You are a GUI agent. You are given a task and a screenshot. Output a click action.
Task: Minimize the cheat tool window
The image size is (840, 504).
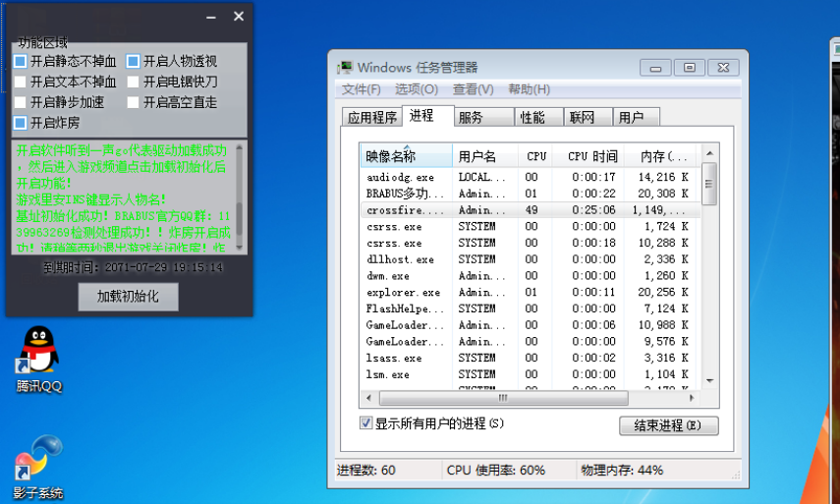(x=211, y=17)
